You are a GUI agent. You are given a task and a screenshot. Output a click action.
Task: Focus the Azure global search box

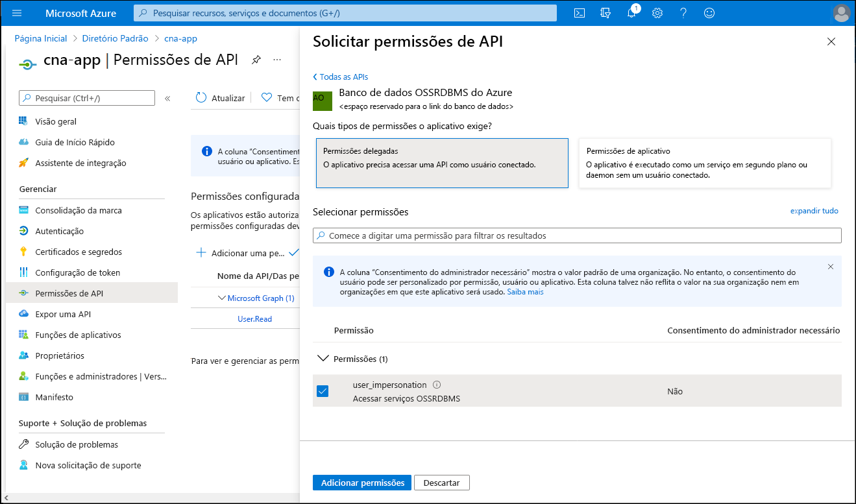click(345, 13)
